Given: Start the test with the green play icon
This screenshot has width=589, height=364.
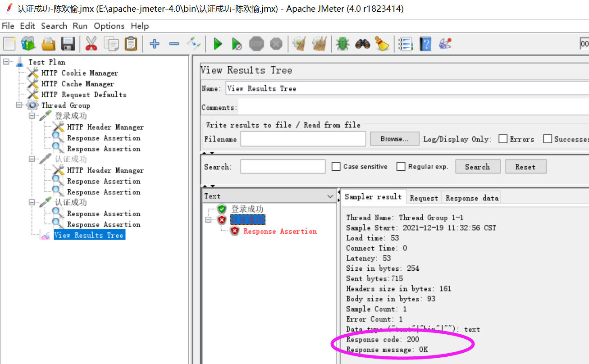Looking at the screenshot, I should pyautogui.click(x=218, y=44).
